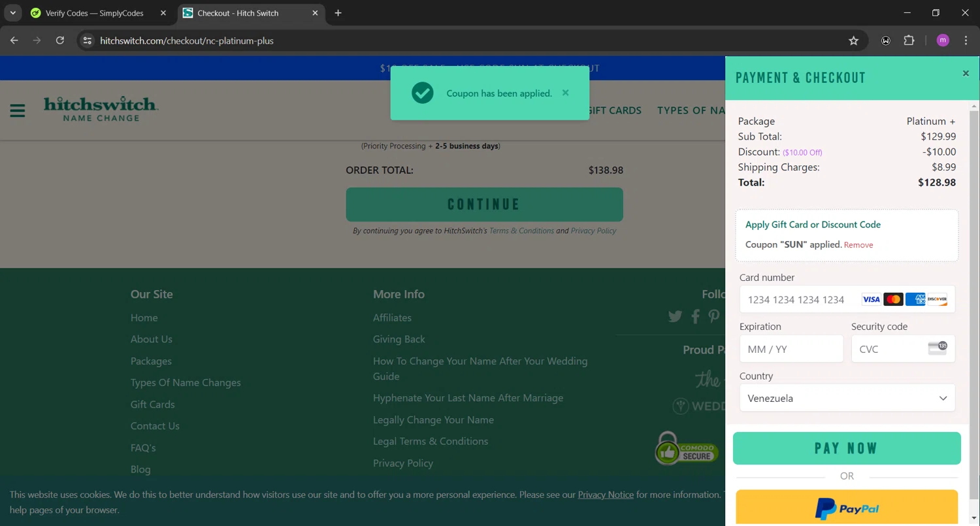This screenshot has height=526, width=980.
Task: Click the CVC card hint icon
Action: pyautogui.click(x=938, y=348)
